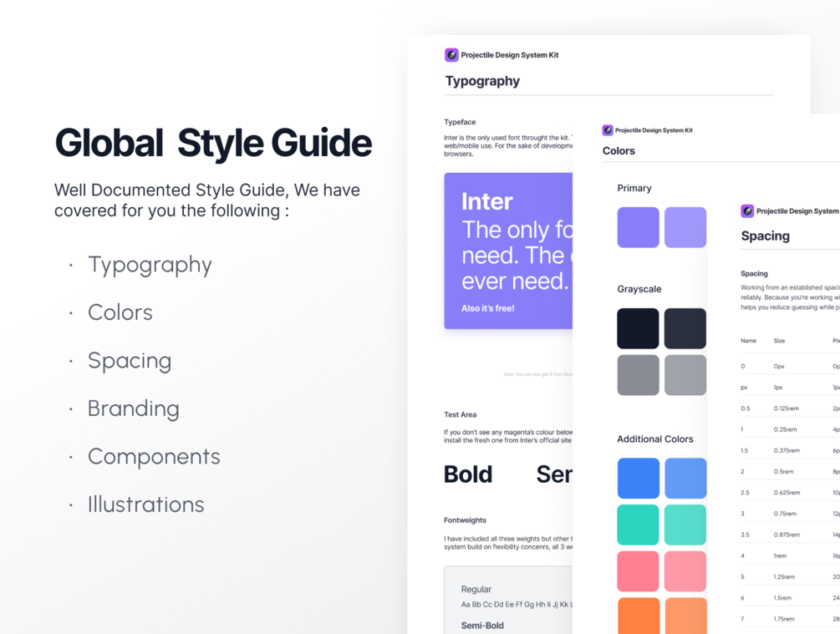Viewport: 840px width, 634px height.
Task: Click the 'Typeface' section label
Action: [x=460, y=122]
